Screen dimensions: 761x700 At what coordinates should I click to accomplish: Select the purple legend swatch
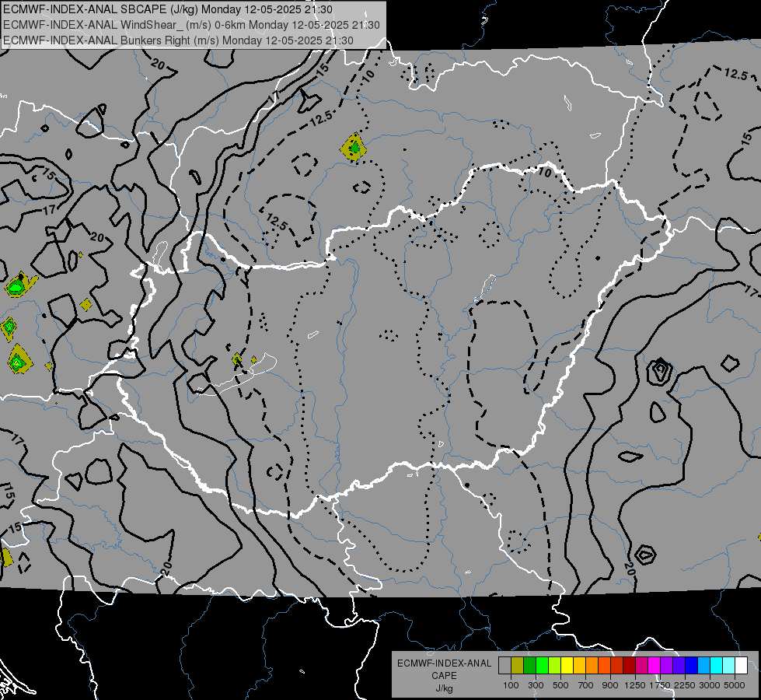point(667,666)
